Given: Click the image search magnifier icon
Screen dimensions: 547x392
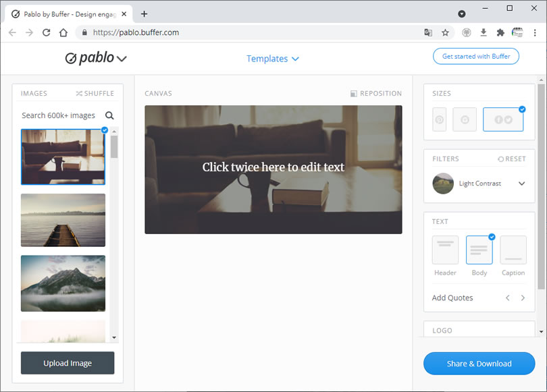Looking at the screenshot, I should pos(109,115).
